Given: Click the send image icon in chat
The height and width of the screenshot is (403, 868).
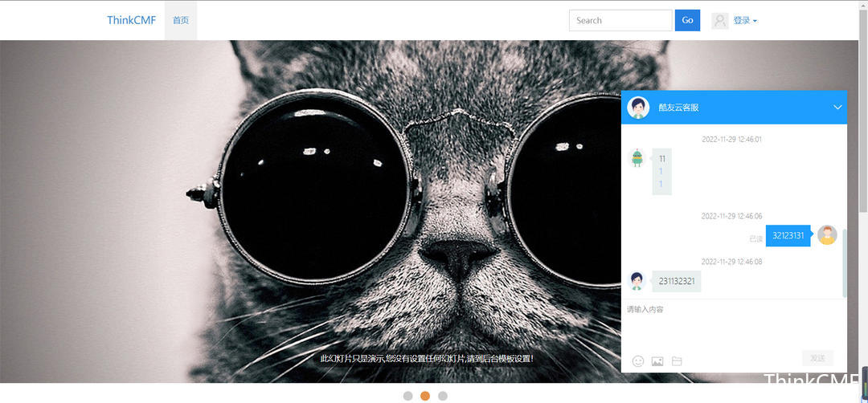Looking at the screenshot, I should coord(657,361).
